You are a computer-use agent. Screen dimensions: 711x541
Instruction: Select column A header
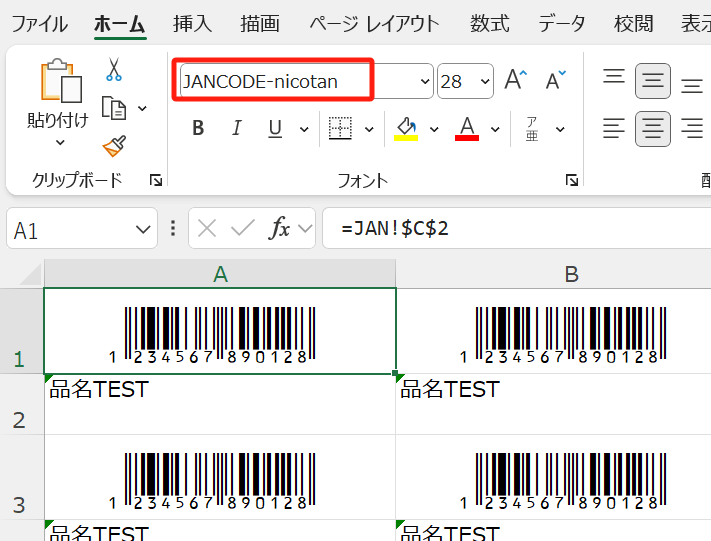(x=220, y=273)
